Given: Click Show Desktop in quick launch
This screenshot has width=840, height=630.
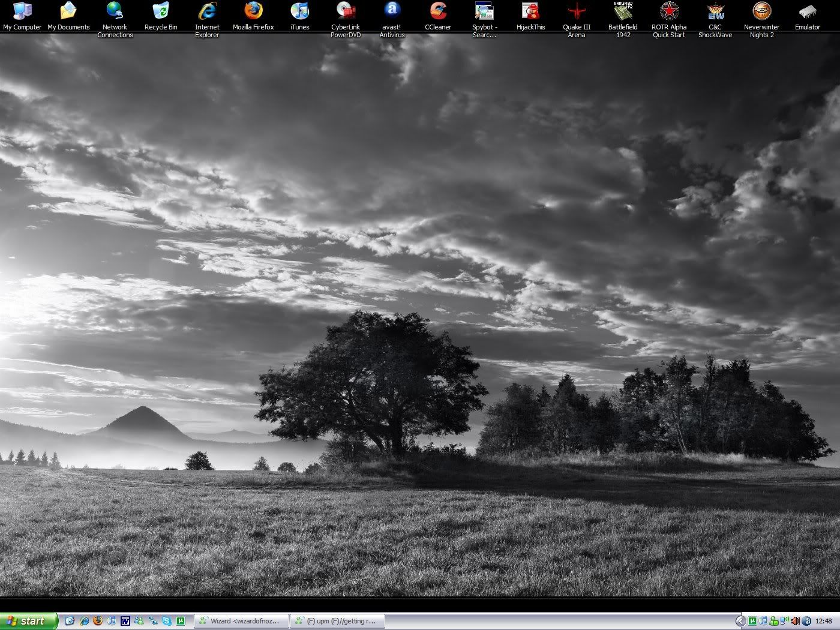Looking at the screenshot, I should tap(70, 621).
